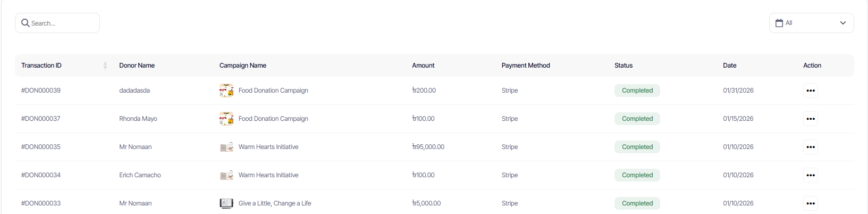Click the calendar icon in date filter

coord(779,23)
